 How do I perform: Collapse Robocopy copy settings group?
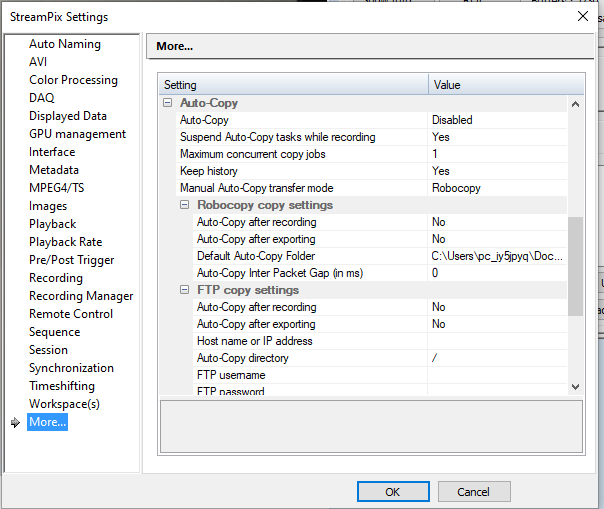tap(185, 205)
